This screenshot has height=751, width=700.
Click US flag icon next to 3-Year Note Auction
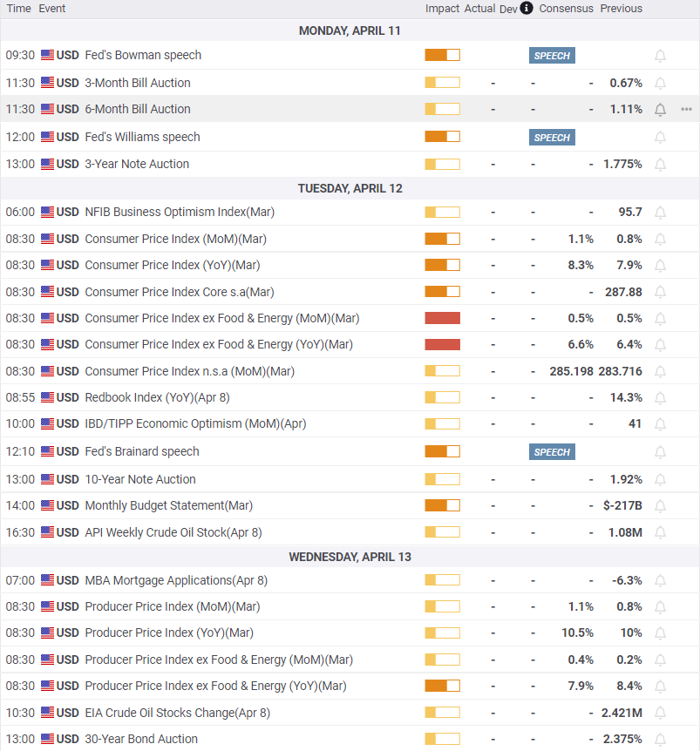(47, 164)
